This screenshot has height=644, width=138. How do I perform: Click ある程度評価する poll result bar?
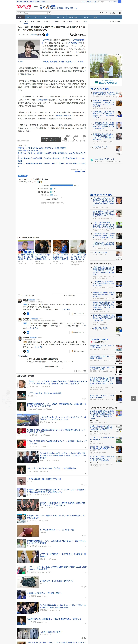51,189
